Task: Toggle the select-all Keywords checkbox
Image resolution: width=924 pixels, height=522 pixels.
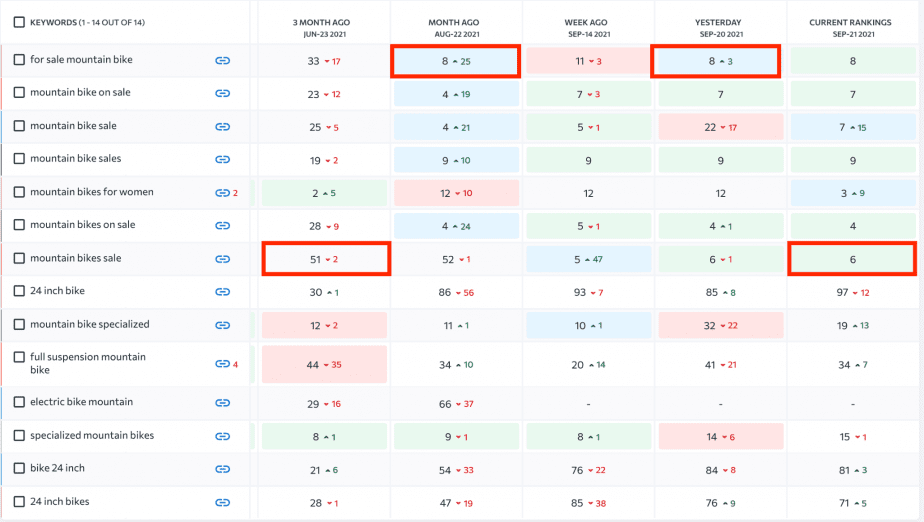Action: 19,22
